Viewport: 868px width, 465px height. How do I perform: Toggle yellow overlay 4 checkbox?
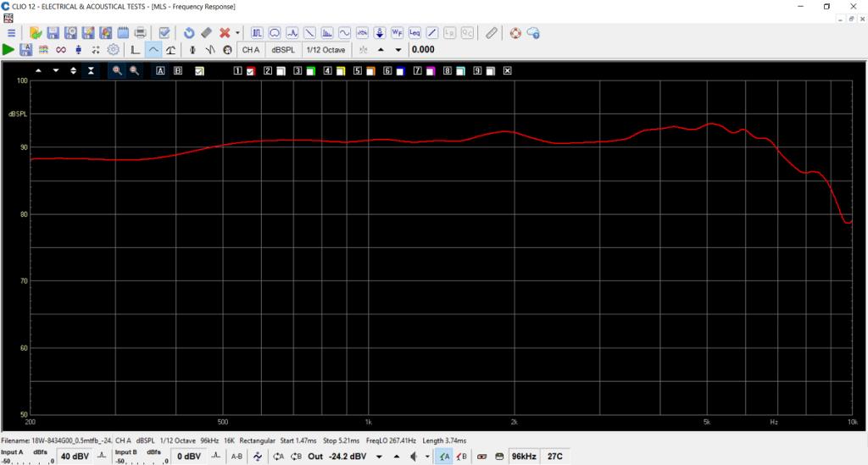pyautogui.click(x=341, y=71)
